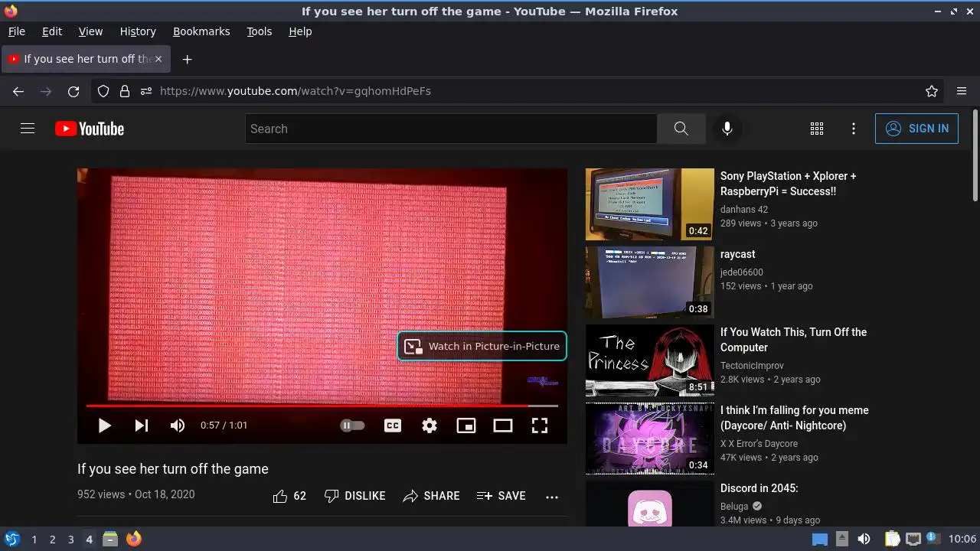Watch in Picture-in-Picture
The width and height of the screenshot is (980, 551).
[482, 346]
